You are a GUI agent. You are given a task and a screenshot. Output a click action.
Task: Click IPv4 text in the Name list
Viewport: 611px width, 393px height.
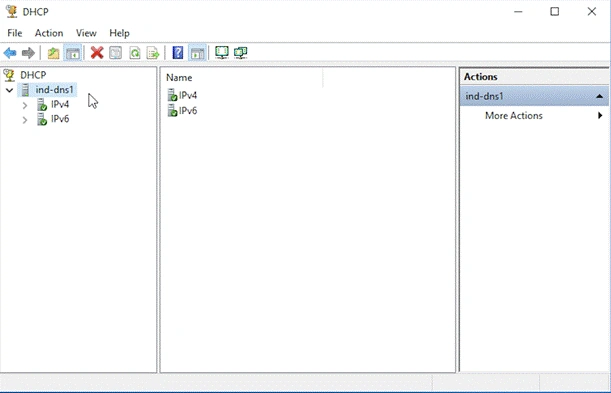(188, 95)
